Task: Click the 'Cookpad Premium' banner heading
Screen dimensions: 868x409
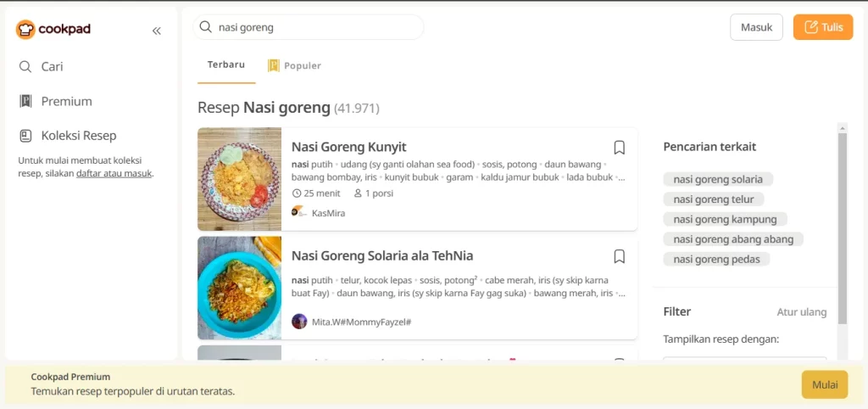Action: [x=70, y=377]
